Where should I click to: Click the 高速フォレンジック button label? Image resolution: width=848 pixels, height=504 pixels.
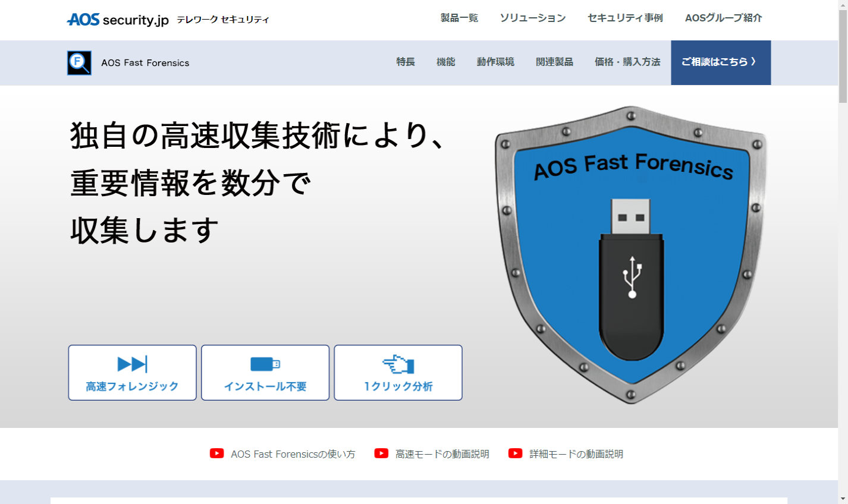click(132, 386)
